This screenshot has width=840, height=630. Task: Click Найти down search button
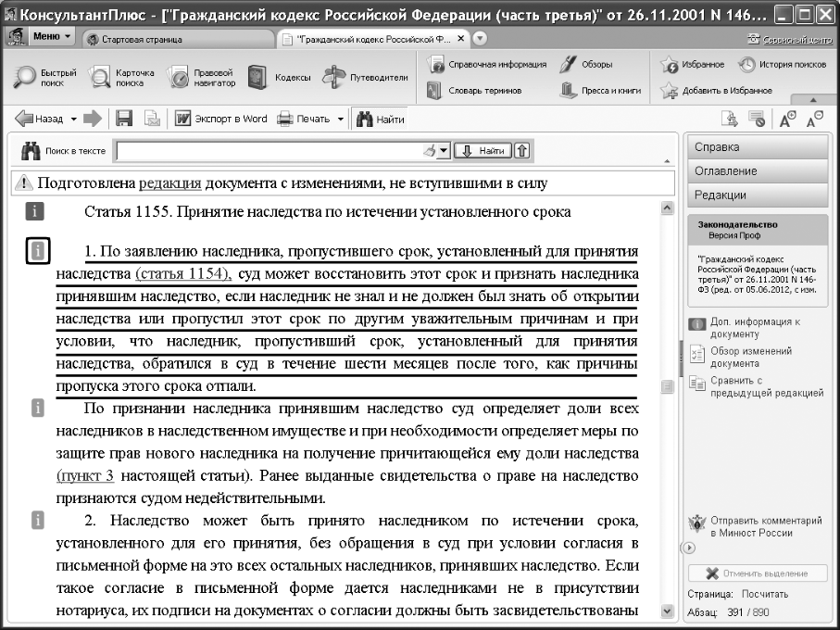(483, 151)
